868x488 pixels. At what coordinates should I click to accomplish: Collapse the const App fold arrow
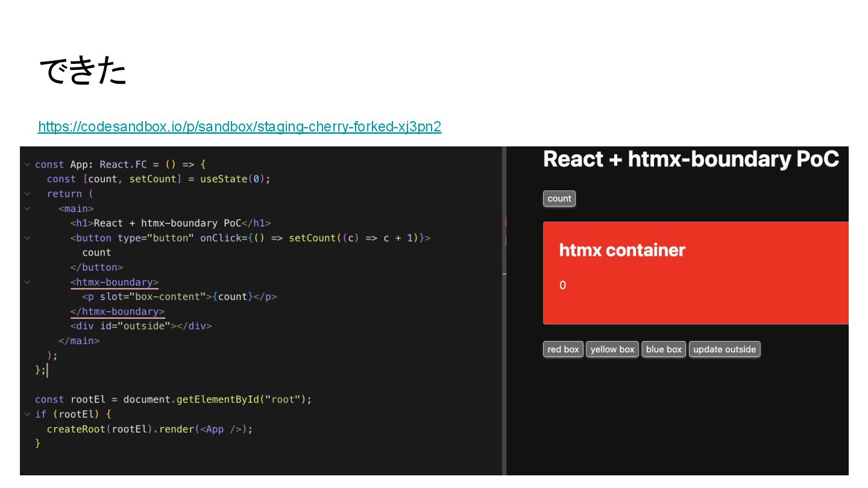pyautogui.click(x=27, y=164)
